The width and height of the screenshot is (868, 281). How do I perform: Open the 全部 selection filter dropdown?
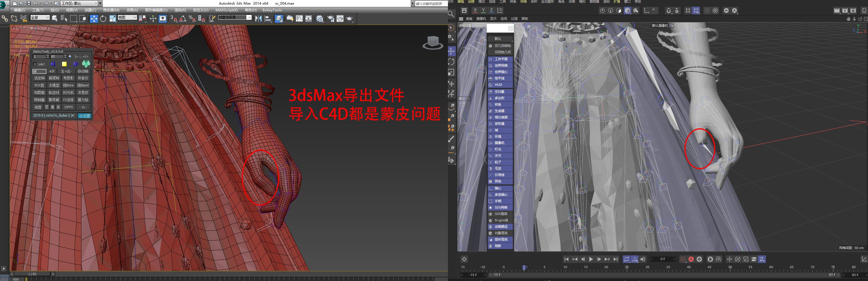(x=40, y=17)
